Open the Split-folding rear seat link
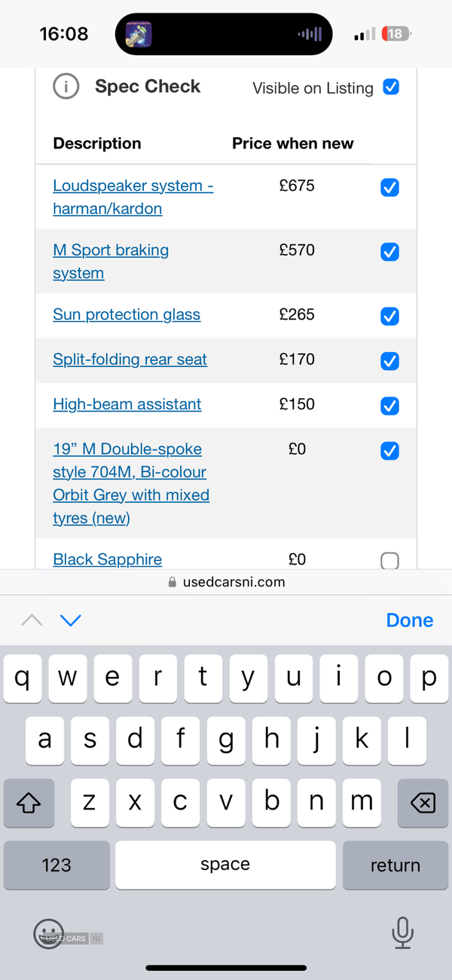 coord(130,360)
